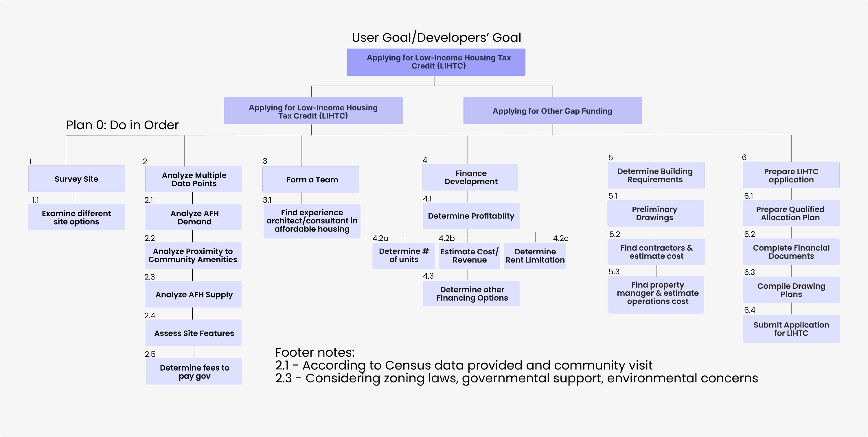The height and width of the screenshot is (437, 868).
Task: Select 'Submit Application for LIHTC' node
Action: [791, 329]
